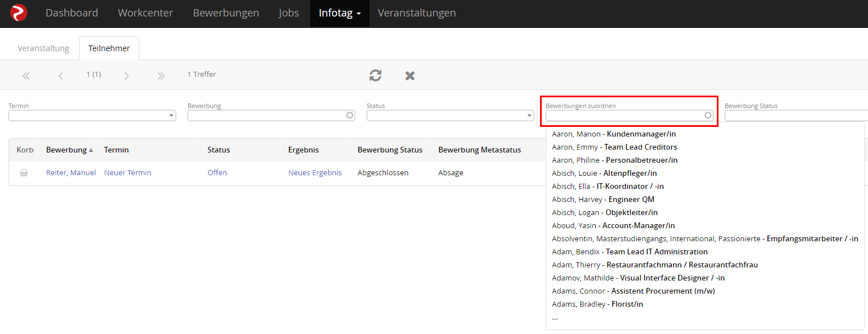Open the Bewerbung Status filter field

(x=796, y=116)
